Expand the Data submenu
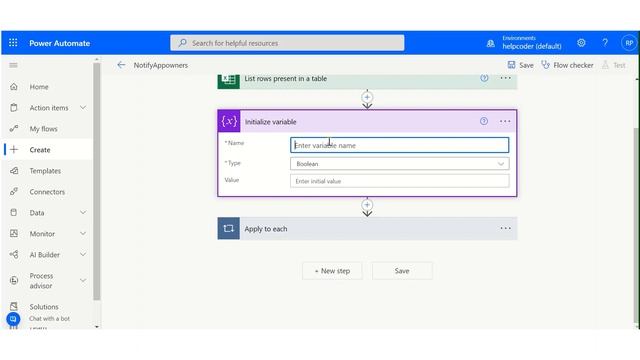The image size is (640, 360). [83, 213]
